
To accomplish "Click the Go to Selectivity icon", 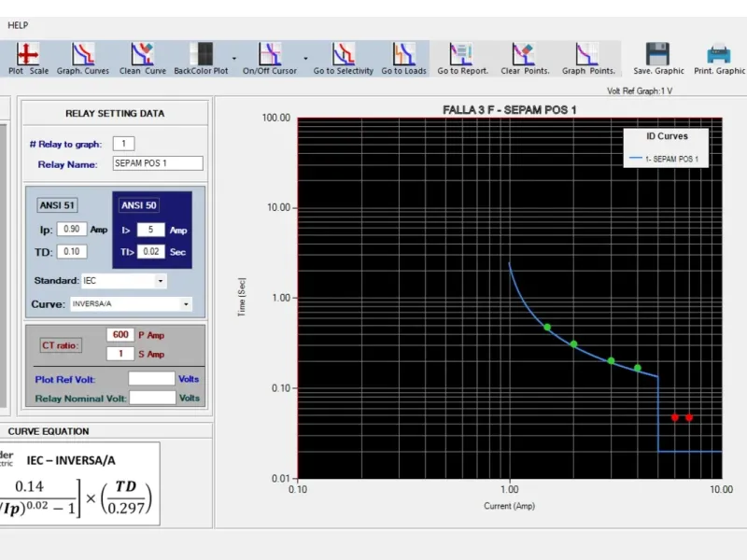I will pyautogui.click(x=344, y=54).
